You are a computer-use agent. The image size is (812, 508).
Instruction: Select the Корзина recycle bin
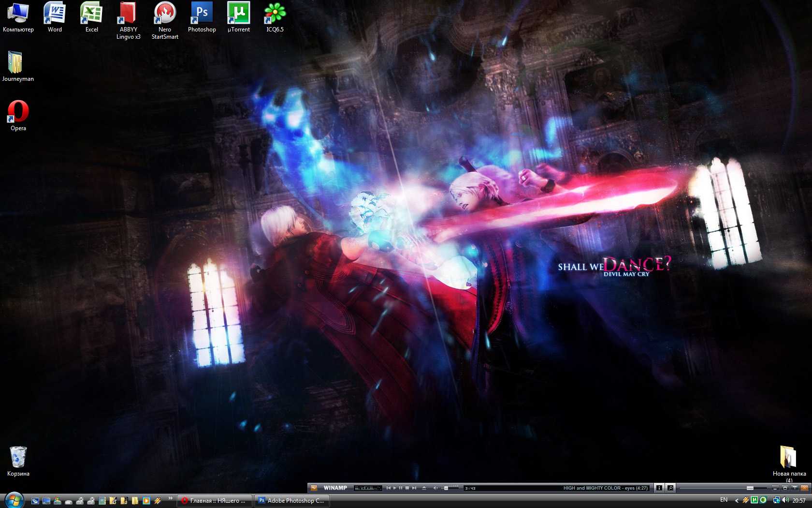tap(18, 461)
